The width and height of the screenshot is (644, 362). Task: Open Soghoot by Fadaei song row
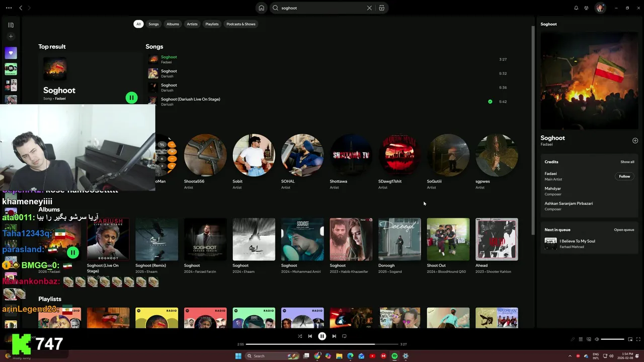(327, 59)
